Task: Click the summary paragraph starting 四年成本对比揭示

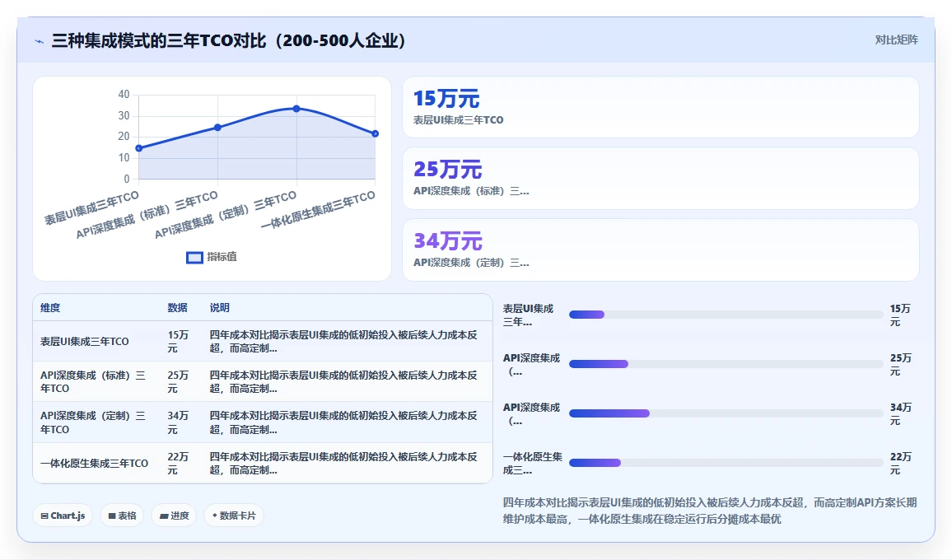Action: (710, 511)
